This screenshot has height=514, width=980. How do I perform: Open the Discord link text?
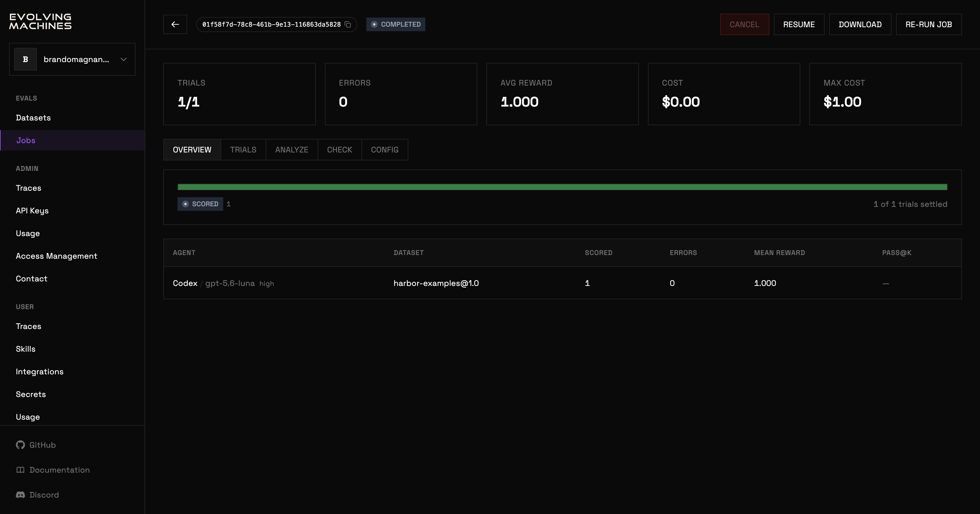coord(44,495)
